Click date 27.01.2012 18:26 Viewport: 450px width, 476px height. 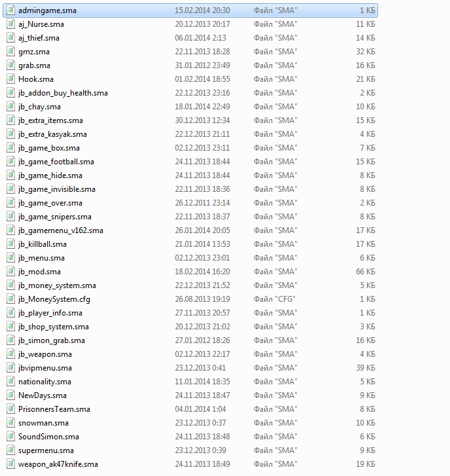(202, 340)
